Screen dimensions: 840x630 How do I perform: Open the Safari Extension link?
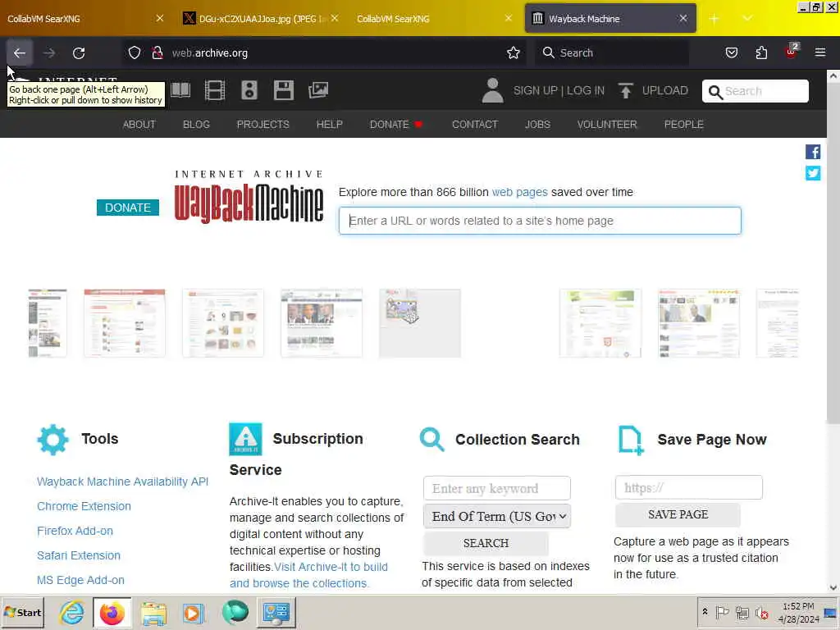[x=79, y=555]
